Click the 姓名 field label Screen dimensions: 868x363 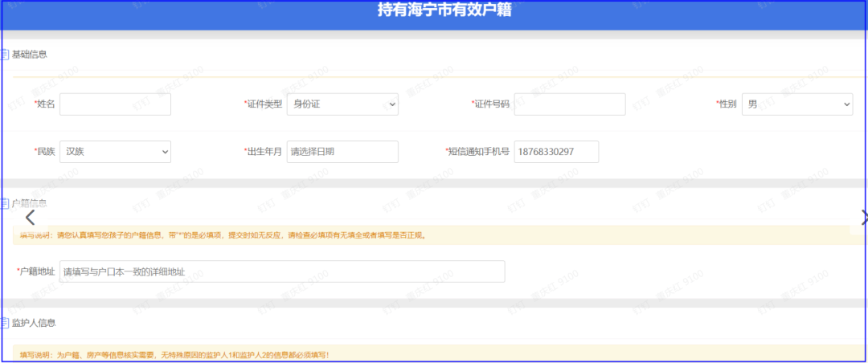tap(45, 104)
